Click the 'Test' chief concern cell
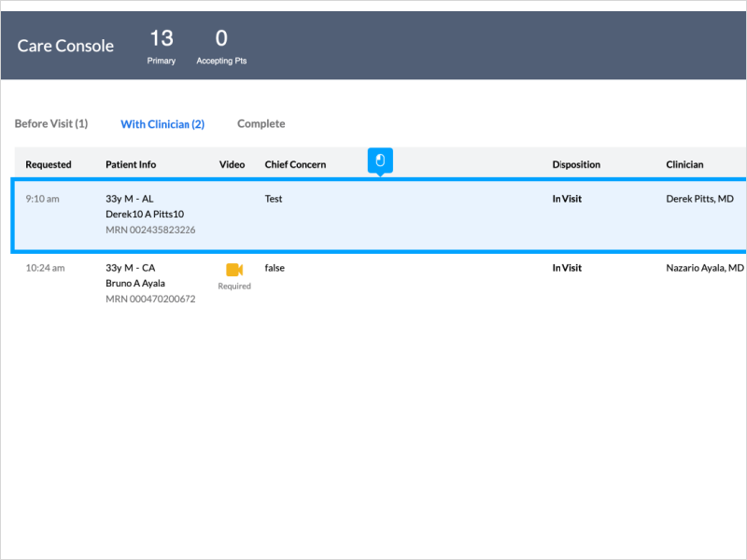Screen dimensions: 747x560 click(x=274, y=199)
